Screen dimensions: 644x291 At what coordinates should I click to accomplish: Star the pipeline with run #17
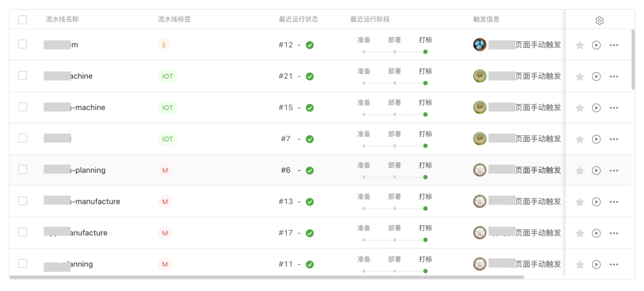point(580,233)
